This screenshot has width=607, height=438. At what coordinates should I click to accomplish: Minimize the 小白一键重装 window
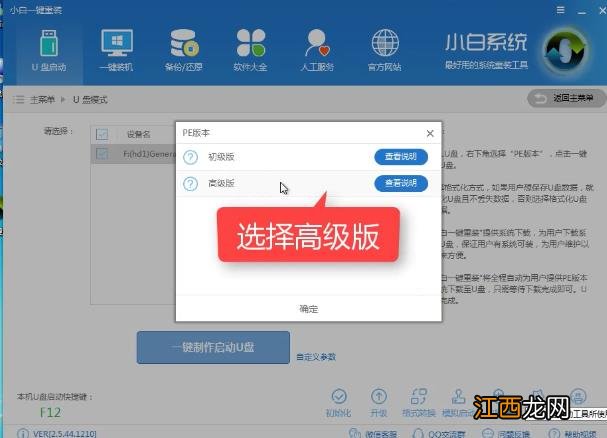coord(581,11)
